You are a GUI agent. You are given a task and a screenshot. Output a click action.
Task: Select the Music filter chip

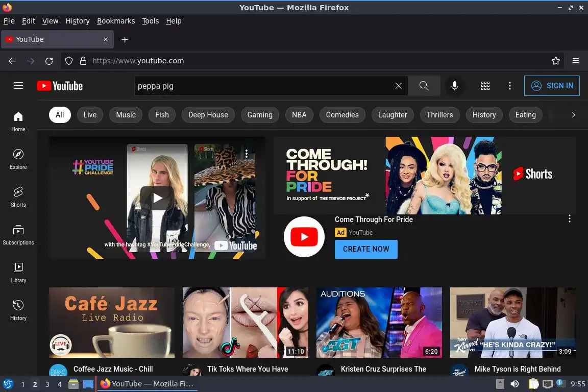(126, 115)
